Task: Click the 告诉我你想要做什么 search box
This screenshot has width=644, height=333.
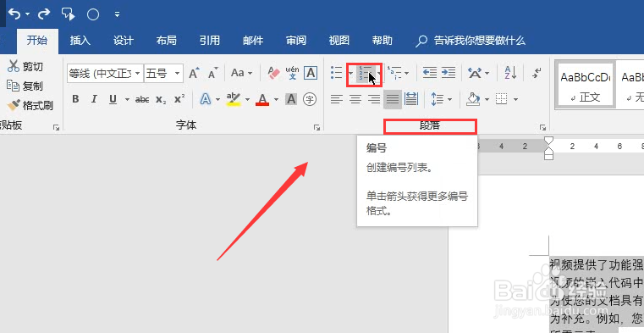Action: [x=471, y=41]
